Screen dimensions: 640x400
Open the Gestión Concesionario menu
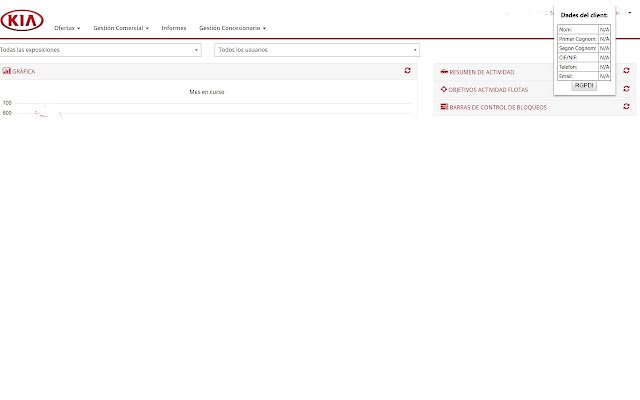(x=232, y=28)
